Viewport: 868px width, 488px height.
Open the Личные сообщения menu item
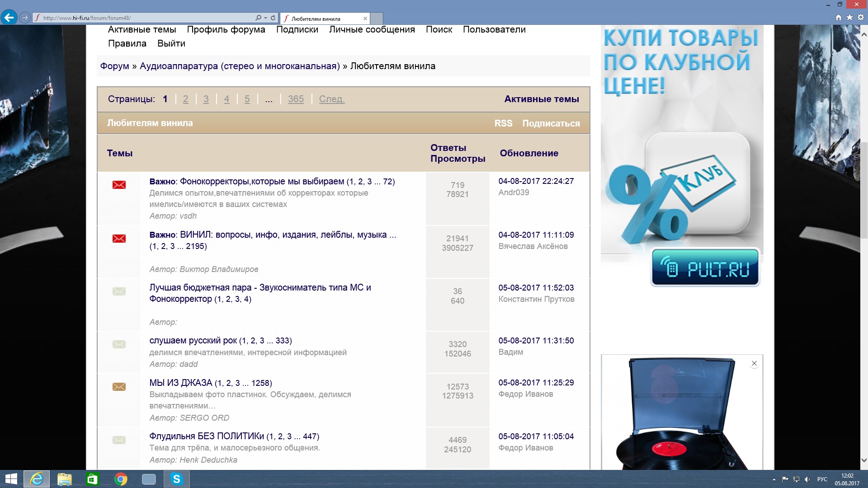pos(372,29)
